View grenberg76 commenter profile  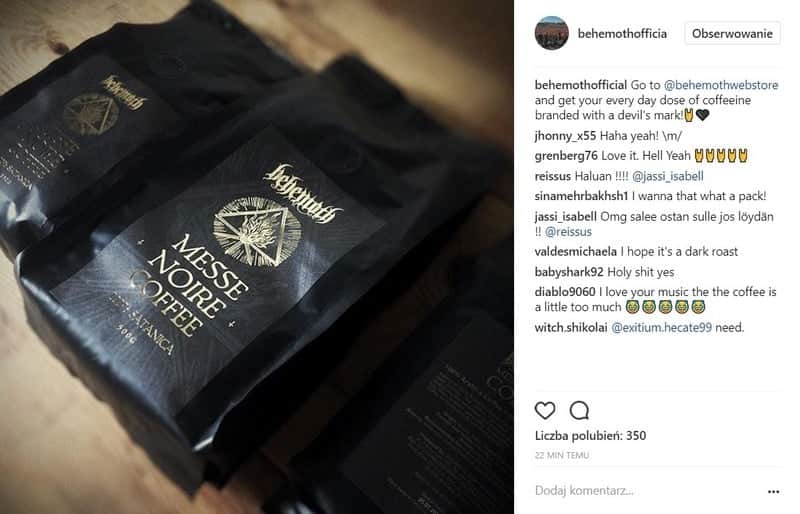pyautogui.click(x=566, y=156)
